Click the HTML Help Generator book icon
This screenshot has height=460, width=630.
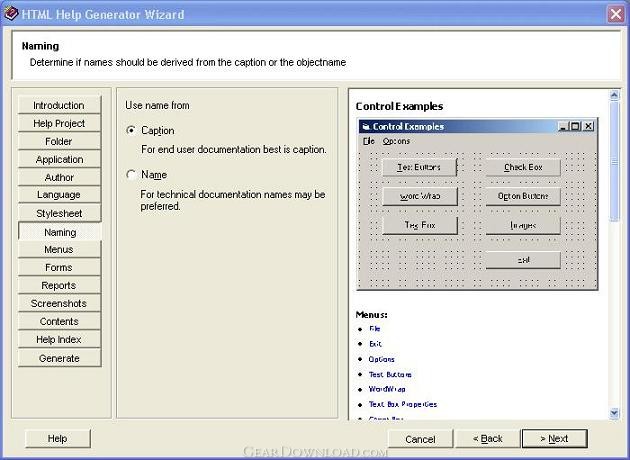tap(11, 14)
